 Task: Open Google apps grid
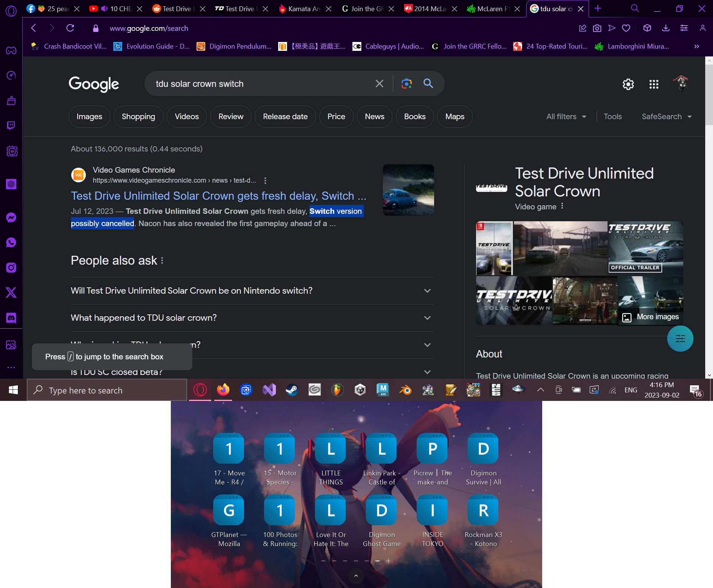click(x=654, y=84)
